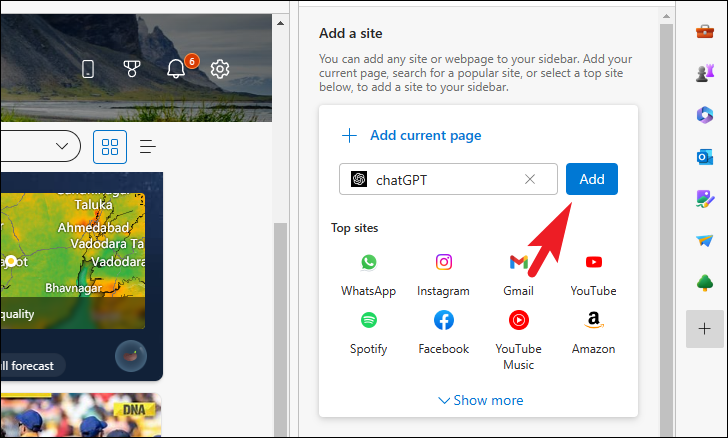Select Gmail from Top sites
This screenshot has width=728, height=438.
(519, 275)
